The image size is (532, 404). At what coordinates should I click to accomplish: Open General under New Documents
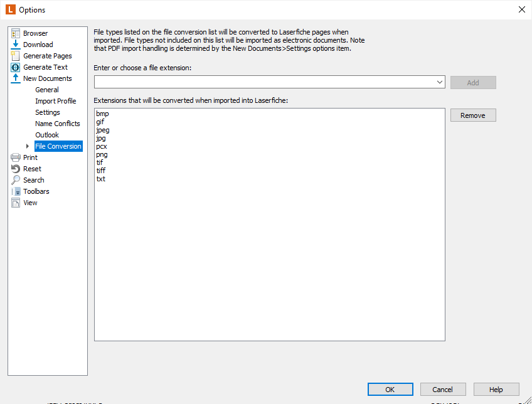click(x=47, y=90)
